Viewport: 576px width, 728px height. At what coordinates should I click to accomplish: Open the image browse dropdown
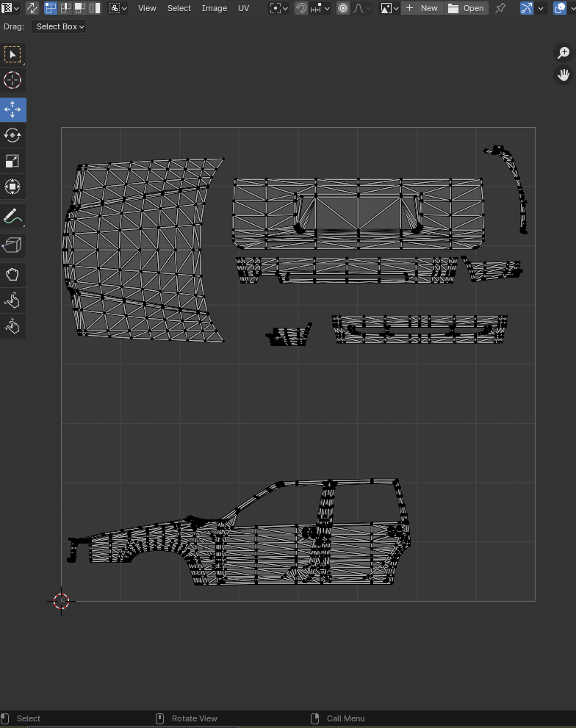pyautogui.click(x=389, y=8)
